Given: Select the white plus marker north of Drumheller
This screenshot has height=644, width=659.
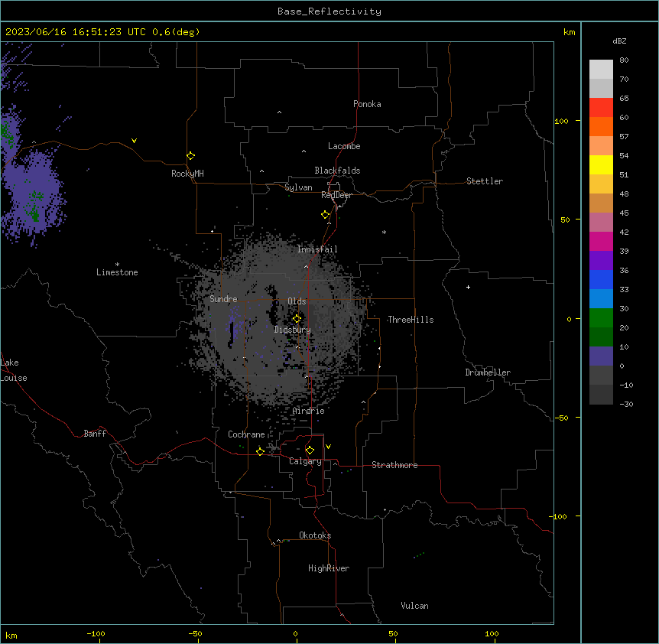Looking at the screenshot, I should tap(468, 287).
